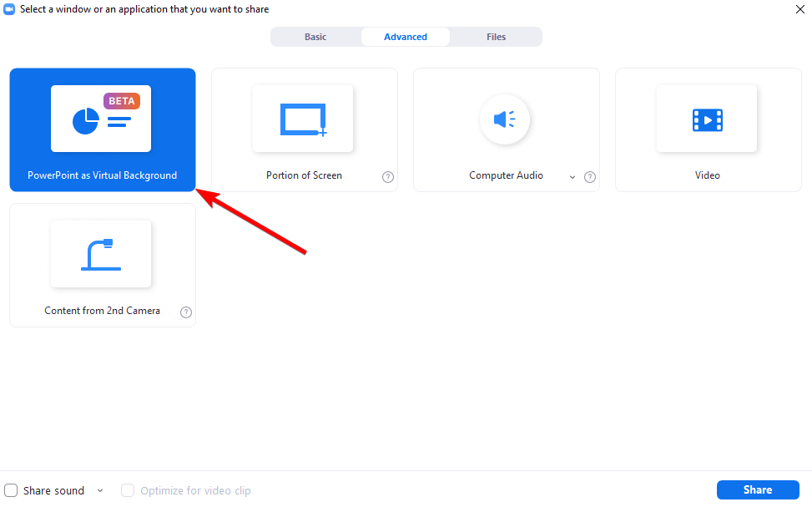Switch to the Advanced tab
Viewport: 812px width, 507px height.
[x=406, y=37]
